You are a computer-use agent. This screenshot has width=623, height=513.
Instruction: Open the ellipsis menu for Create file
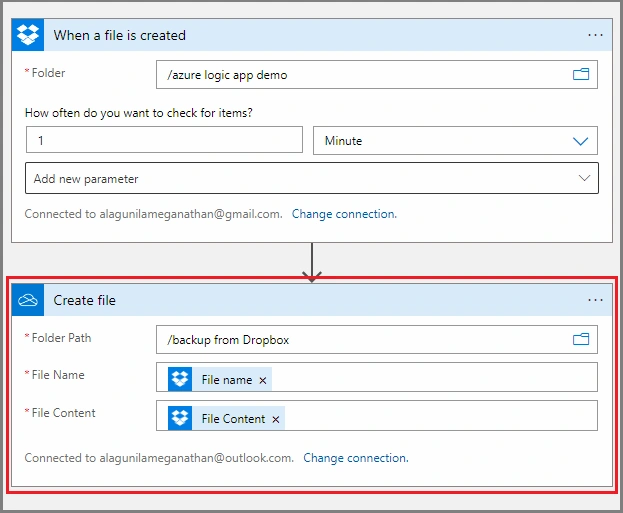click(595, 300)
